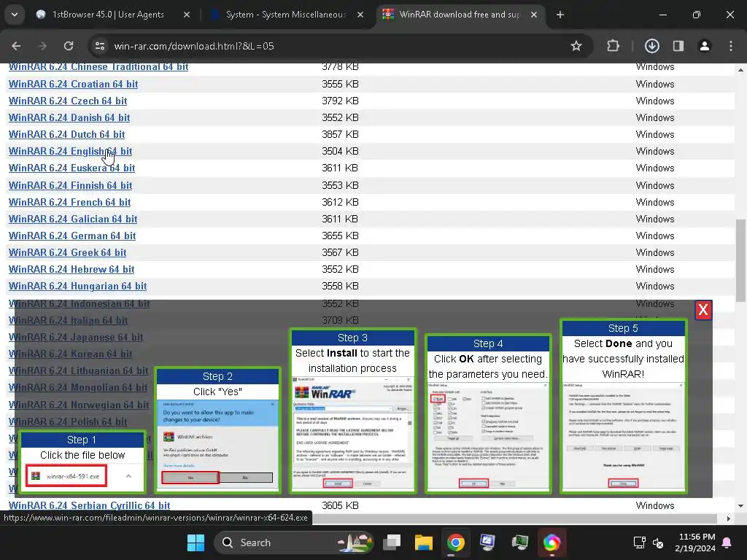Screen dimensions: 747x560
Task: Switch to 1stBrowser 45.0 User Agents tab
Action: (108, 15)
